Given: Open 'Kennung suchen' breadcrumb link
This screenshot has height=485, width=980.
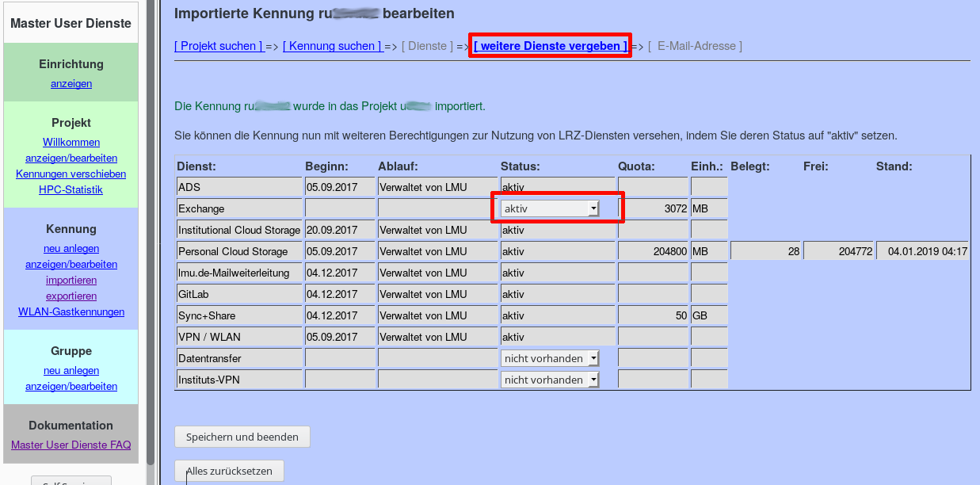Looking at the screenshot, I should click(332, 46).
